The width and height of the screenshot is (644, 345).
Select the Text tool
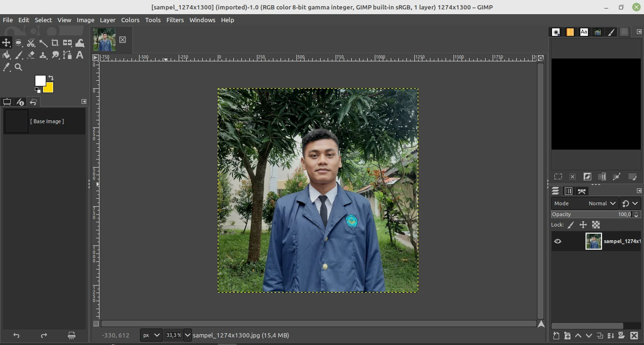(80, 55)
